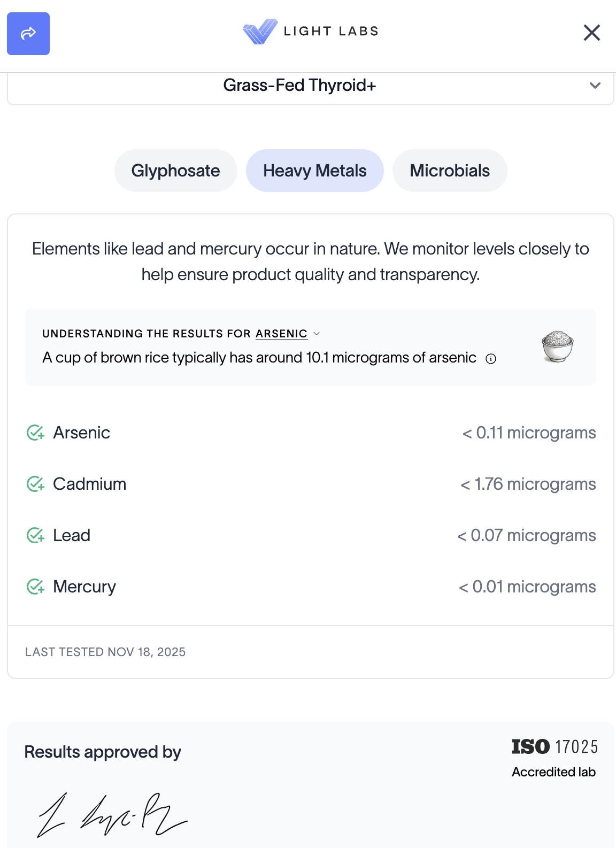Switch to the Glyphosate tab

coord(175,171)
